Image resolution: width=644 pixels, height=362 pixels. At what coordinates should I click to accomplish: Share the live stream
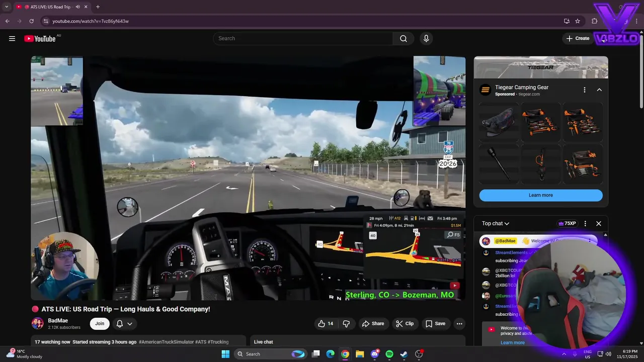pyautogui.click(x=373, y=324)
